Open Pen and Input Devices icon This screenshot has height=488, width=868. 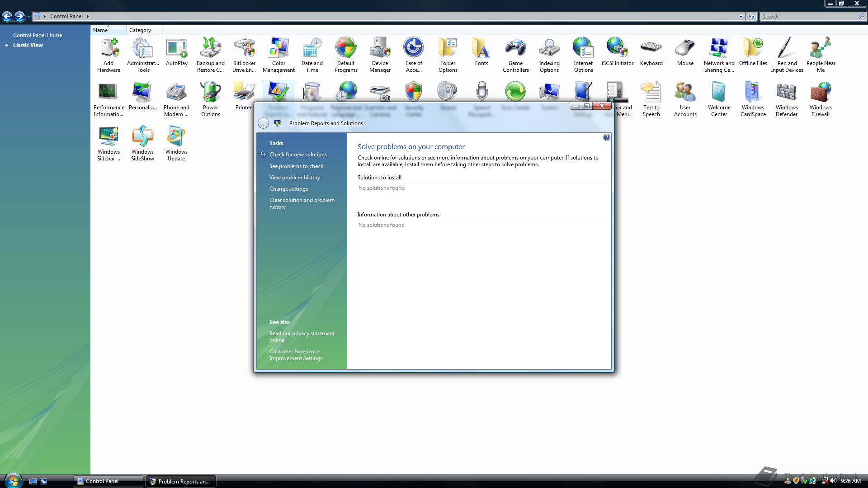[x=787, y=55]
